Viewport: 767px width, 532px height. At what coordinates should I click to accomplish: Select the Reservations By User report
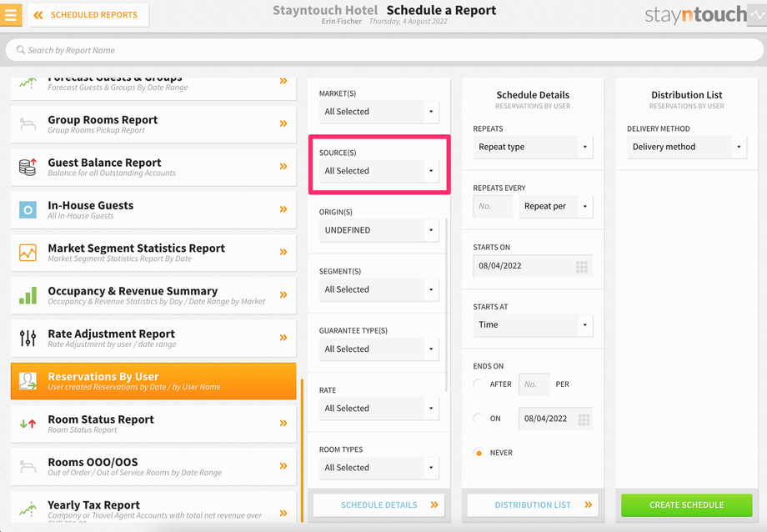tap(153, 381)
